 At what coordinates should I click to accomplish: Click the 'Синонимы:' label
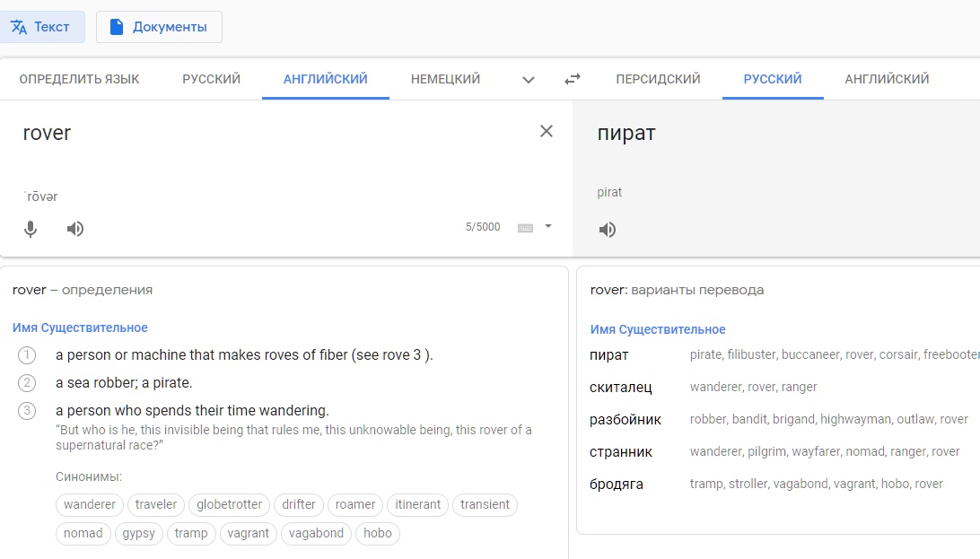89,476
